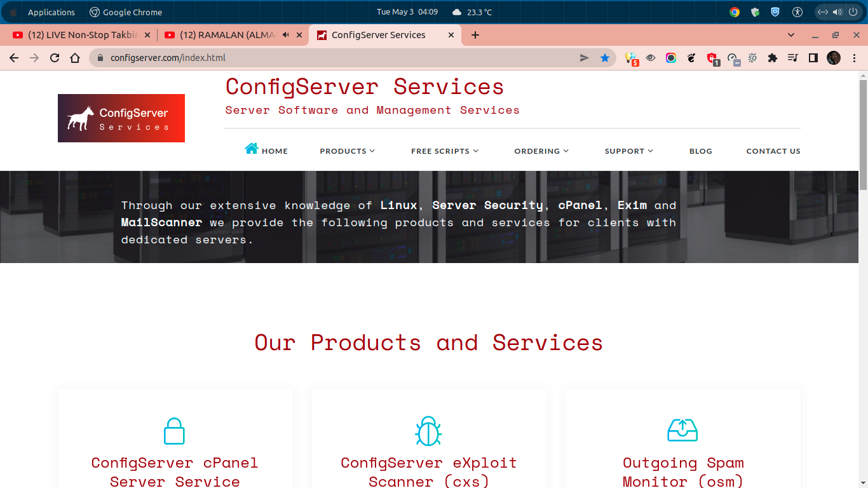Click the ConfigServer Services logo
The width and height of the screenshot is (868, 488).
[x=121, y=118]
